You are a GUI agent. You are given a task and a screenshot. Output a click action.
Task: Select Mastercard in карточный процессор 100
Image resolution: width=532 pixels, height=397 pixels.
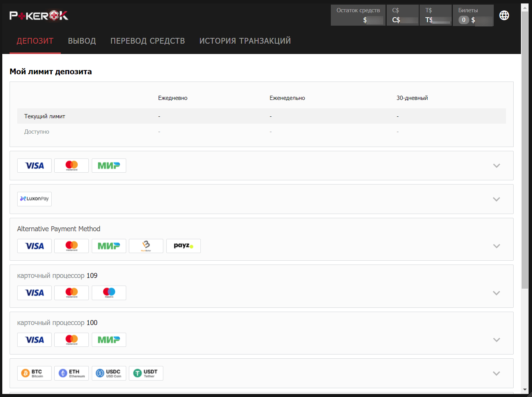pos(72,340)
